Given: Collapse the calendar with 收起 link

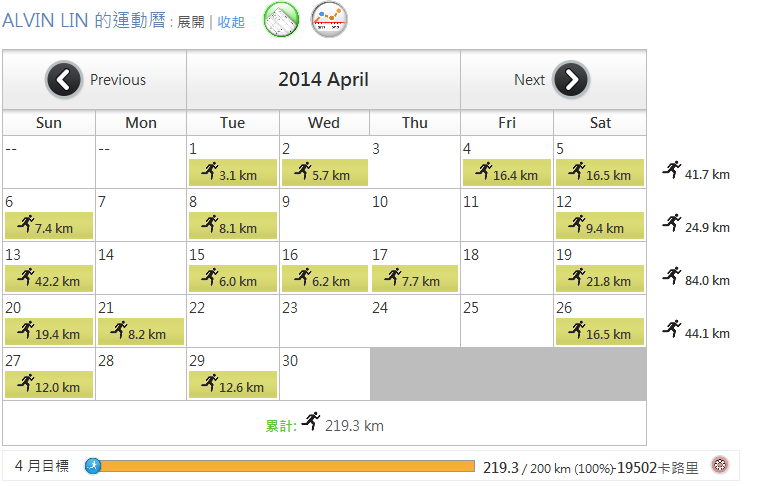Looking at the screenshot, I should pyautogui.click(x=231, y=22).
